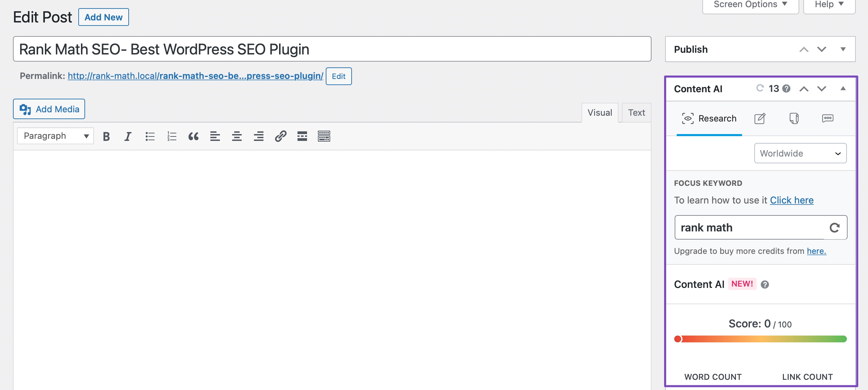868x390 pixels.
Task: Click the LINK COUNT label
Action: (807, 377)
